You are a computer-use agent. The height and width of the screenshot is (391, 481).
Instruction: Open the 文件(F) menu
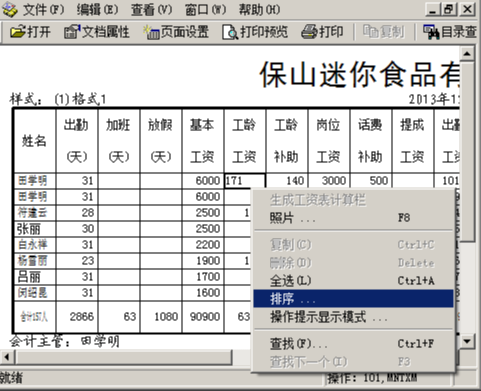click(x=43, y=10)
